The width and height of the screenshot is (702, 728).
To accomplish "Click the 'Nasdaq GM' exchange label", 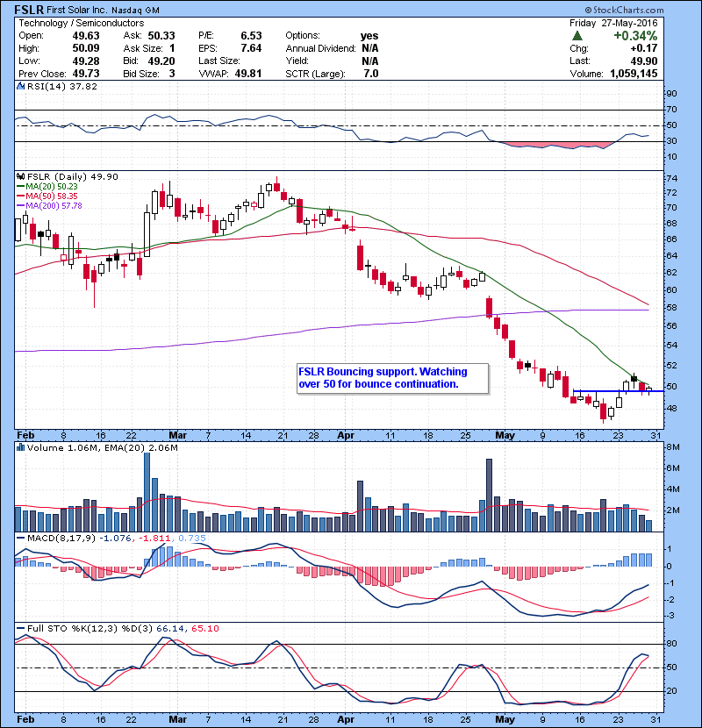I will point(135,11).
